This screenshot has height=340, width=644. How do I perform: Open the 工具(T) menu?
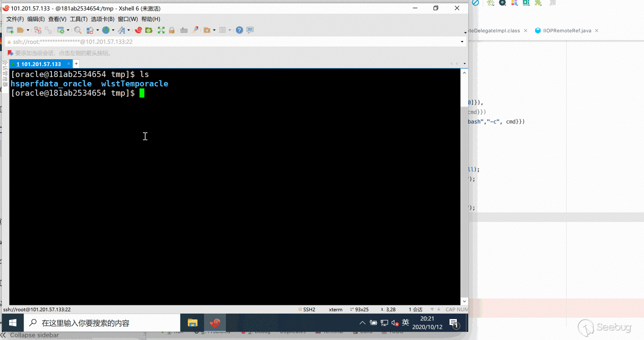click(x=78, y=19)
